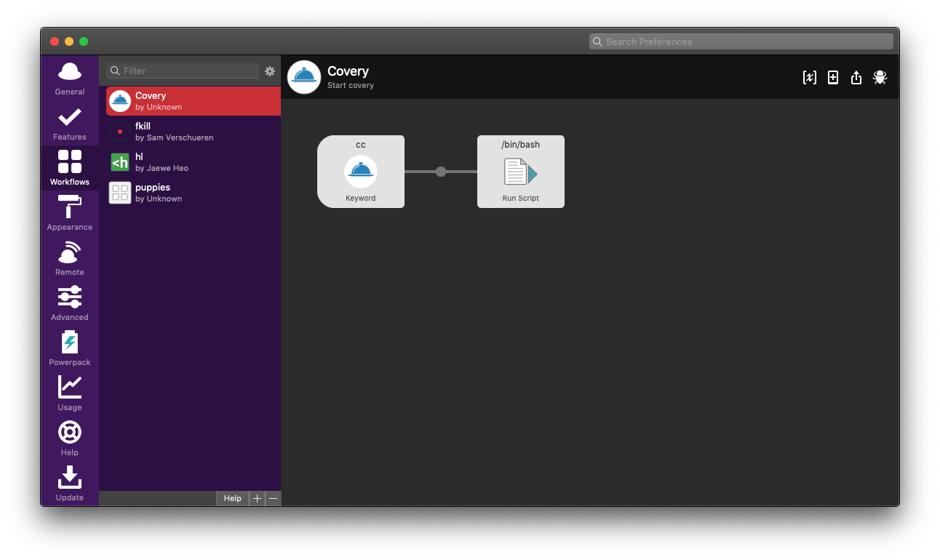The image size is (940, 560).
Task: Click the fkill red dot icon
Action: [120, 132]
